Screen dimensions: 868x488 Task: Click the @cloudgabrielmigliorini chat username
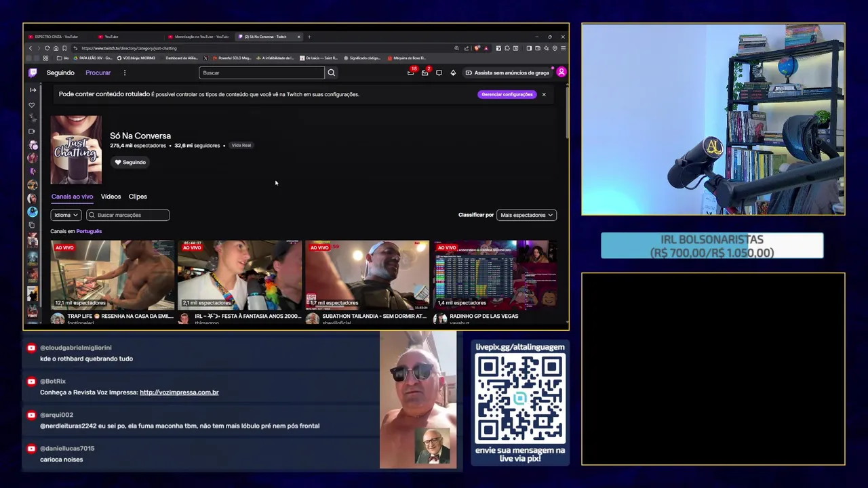coord(76,348)
